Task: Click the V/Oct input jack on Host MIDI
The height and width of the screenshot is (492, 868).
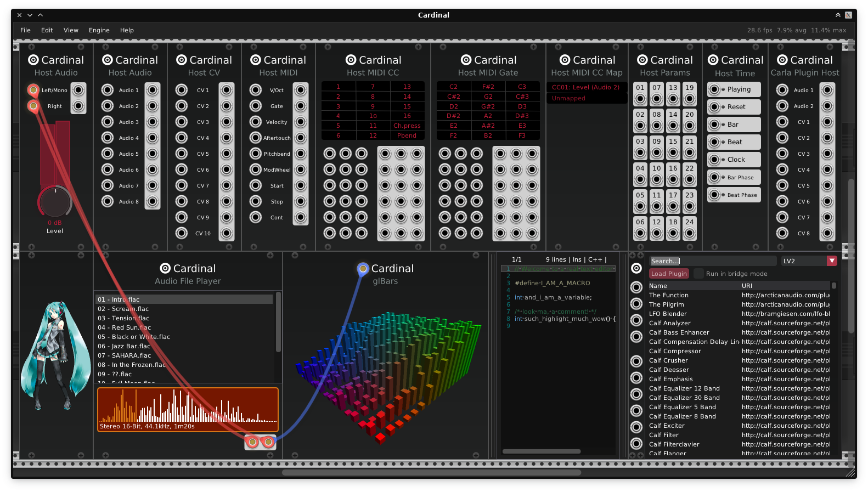Action: coord(256,89)
